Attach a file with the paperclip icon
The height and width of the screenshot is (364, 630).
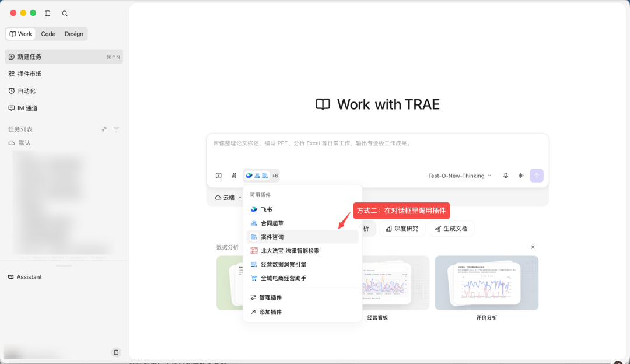point(234,176)
